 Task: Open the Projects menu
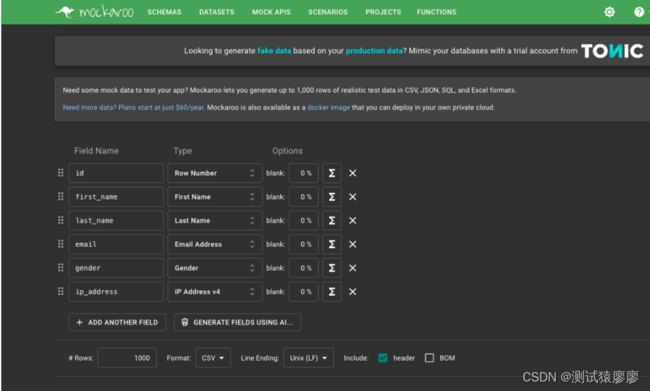tap(383, 12)
